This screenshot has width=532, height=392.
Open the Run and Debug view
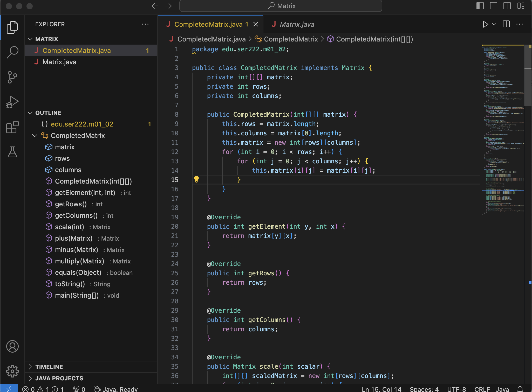click(x=12, y=102)
